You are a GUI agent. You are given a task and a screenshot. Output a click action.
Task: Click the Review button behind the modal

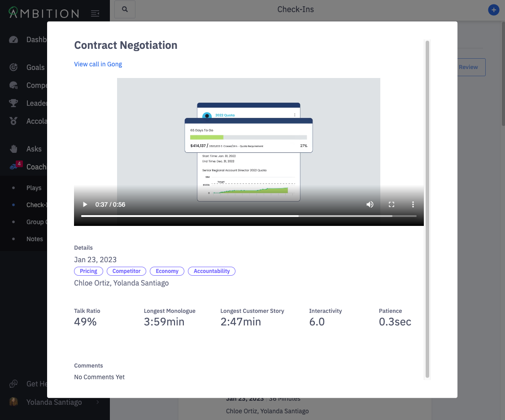click(x=471, y=67)
